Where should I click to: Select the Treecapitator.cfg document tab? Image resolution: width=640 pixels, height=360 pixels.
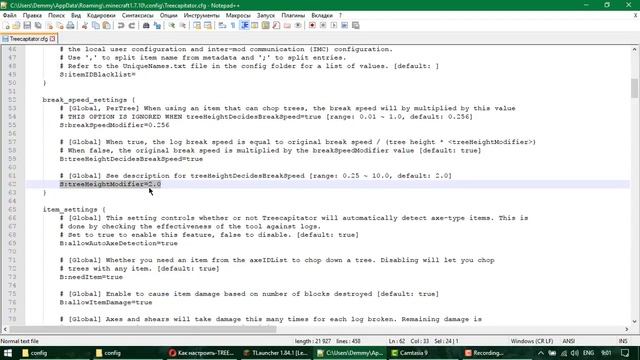(29, 39)
